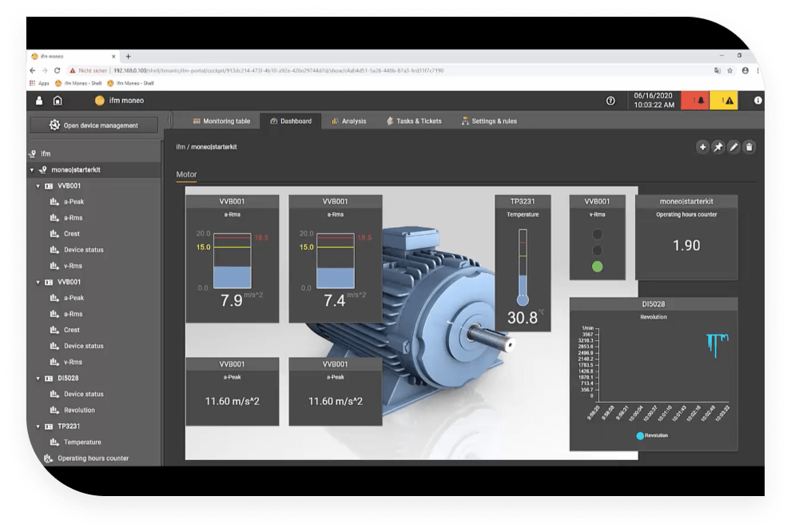791x532 pixels.
Task: Reload the browser page
Action: tap(57, 70)
